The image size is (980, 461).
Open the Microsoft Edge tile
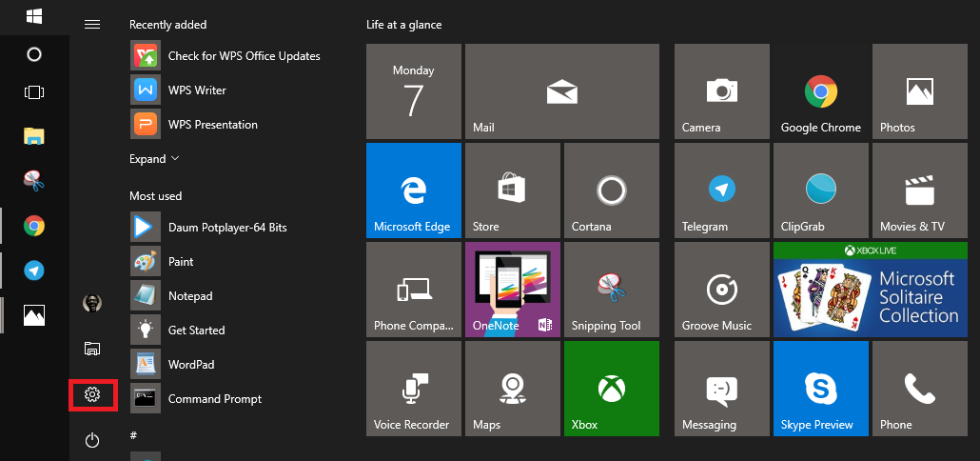414,190
